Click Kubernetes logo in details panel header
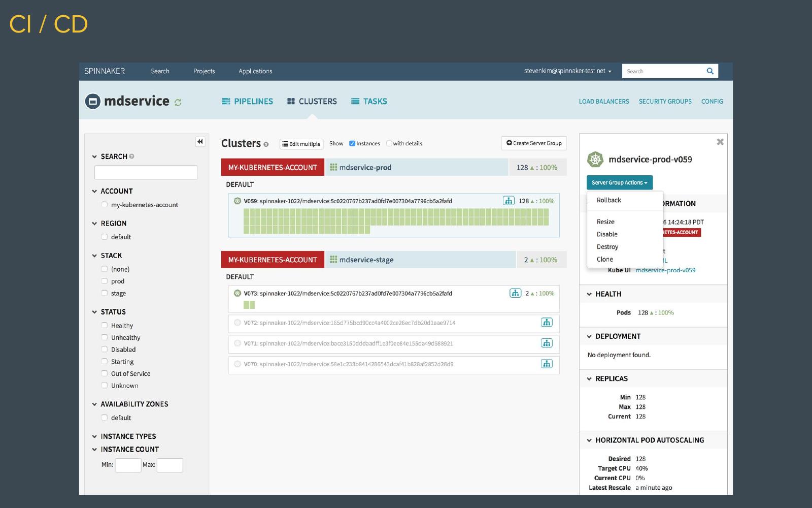The image size is (812, 508). pos(595,160)
